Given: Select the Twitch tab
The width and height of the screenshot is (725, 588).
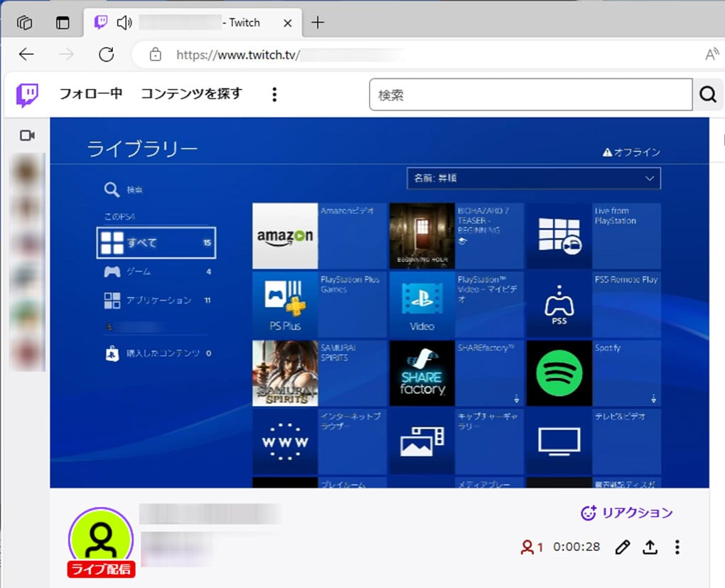Looking at the screenshot, I should pos(193,23).
